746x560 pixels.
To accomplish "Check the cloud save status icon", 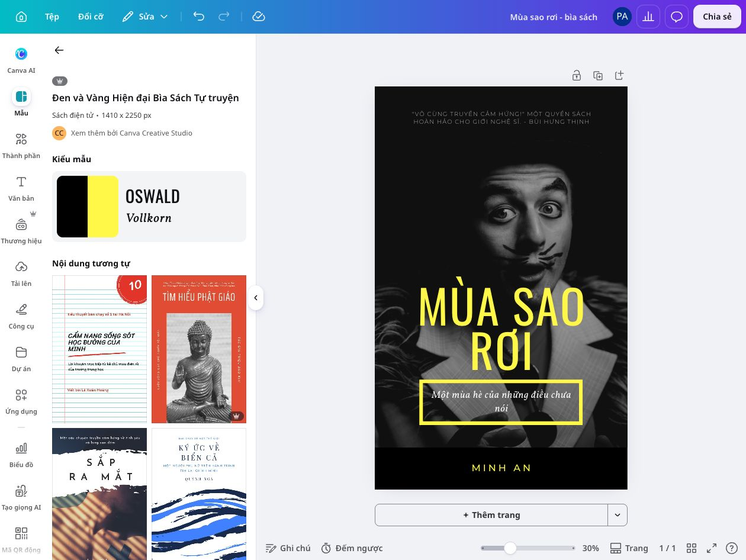I will (x=258, y=17).
